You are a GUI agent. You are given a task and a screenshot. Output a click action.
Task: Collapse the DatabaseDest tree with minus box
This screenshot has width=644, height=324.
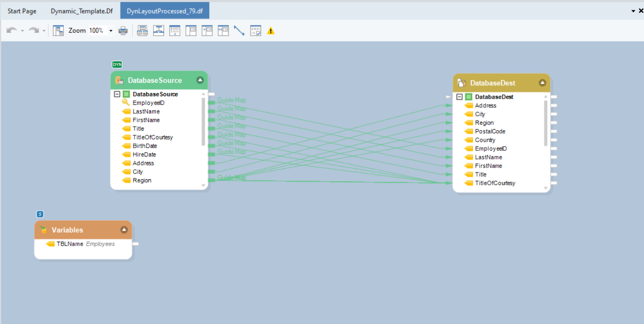pyautogui.click(x=459, y=97)
